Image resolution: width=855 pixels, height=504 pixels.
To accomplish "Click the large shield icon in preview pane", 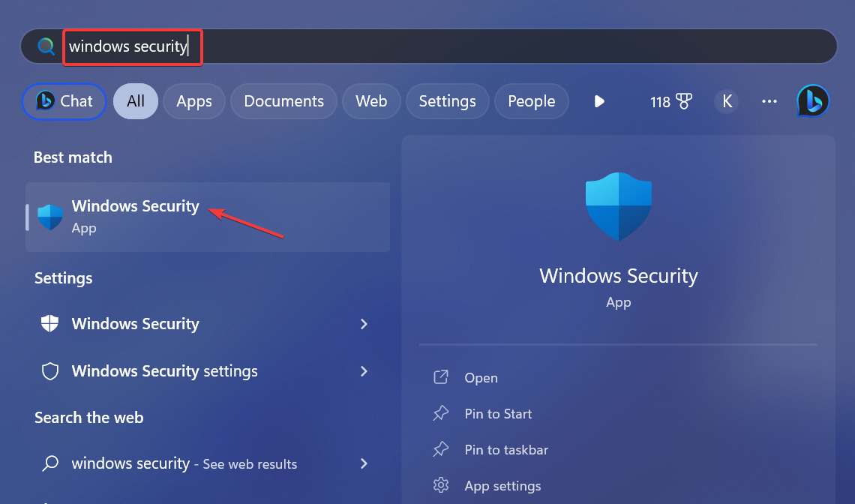I will [x=618, y=207].
